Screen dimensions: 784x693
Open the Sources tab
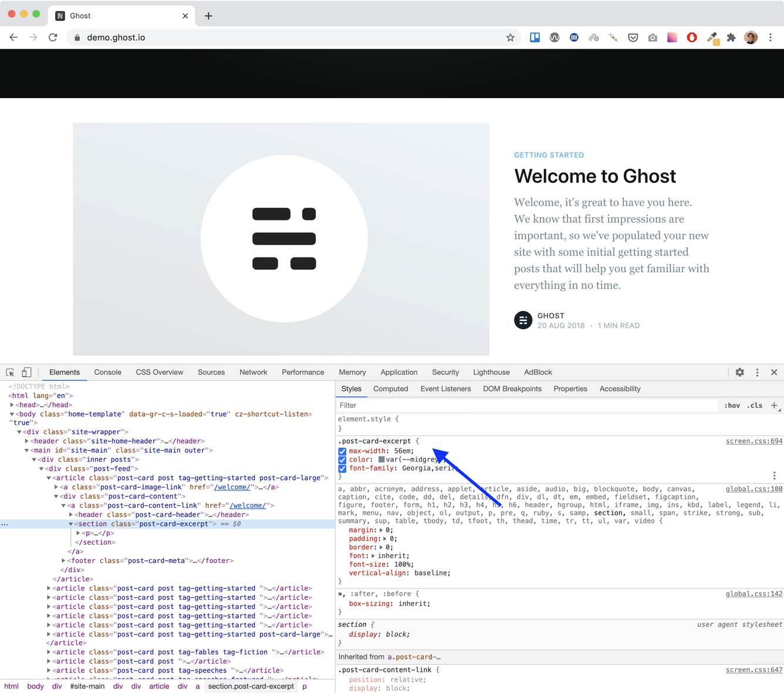coord(211,373)
